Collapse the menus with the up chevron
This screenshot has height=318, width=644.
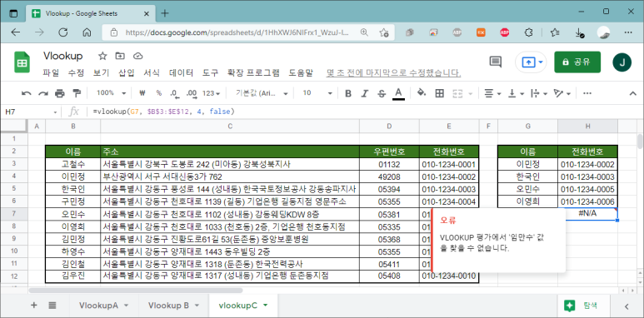633,93
